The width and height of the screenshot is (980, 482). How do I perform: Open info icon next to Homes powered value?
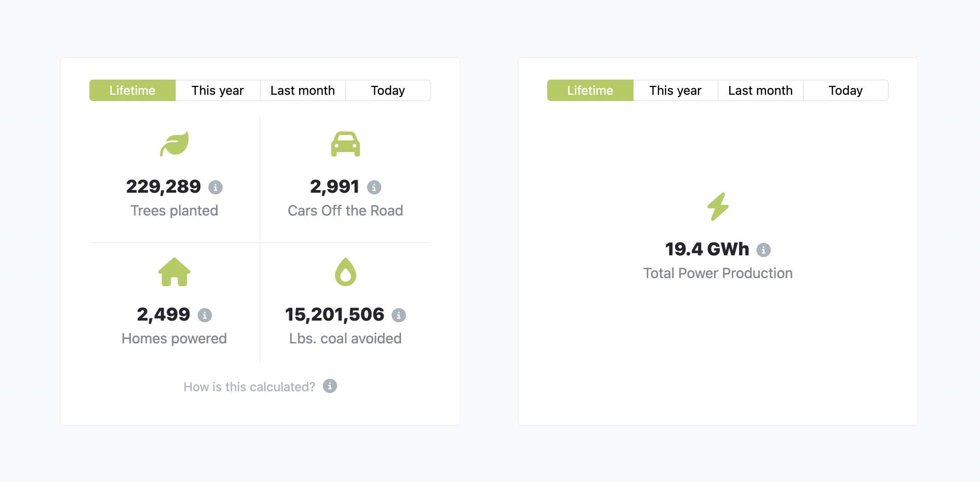tap(205, 315)
